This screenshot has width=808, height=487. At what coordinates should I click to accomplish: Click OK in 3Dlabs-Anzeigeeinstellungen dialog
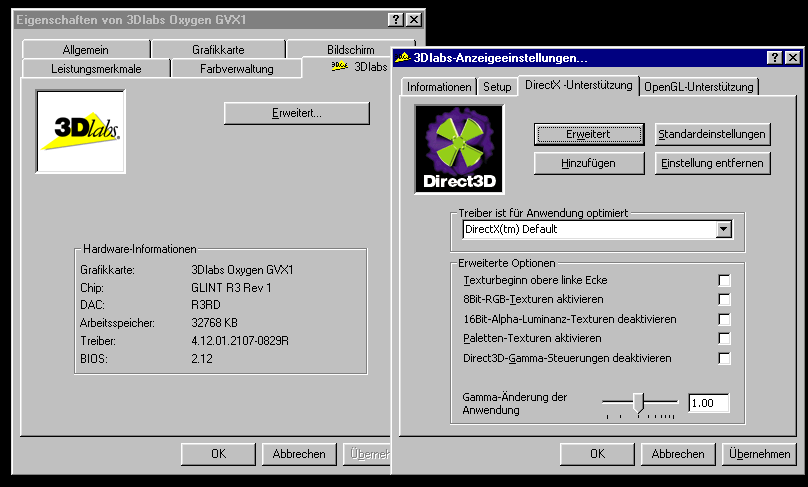(597, 454)
